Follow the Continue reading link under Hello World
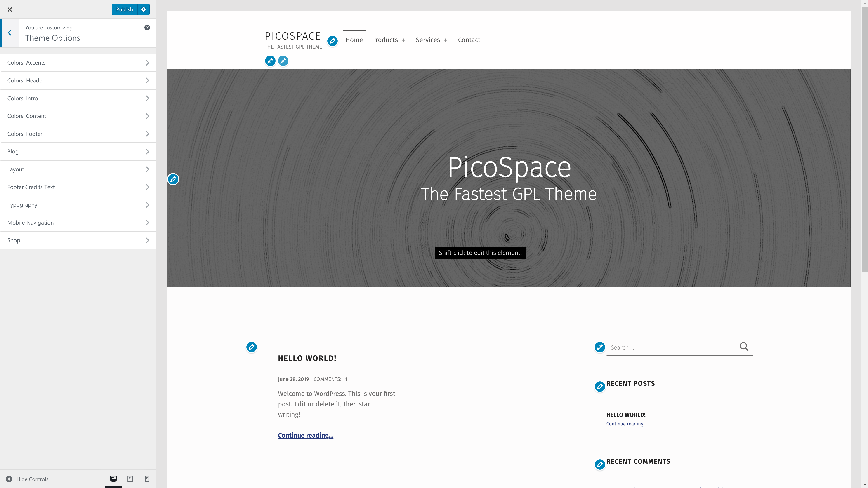Viewport: 868px width, 488px height. tap(306, 435)
